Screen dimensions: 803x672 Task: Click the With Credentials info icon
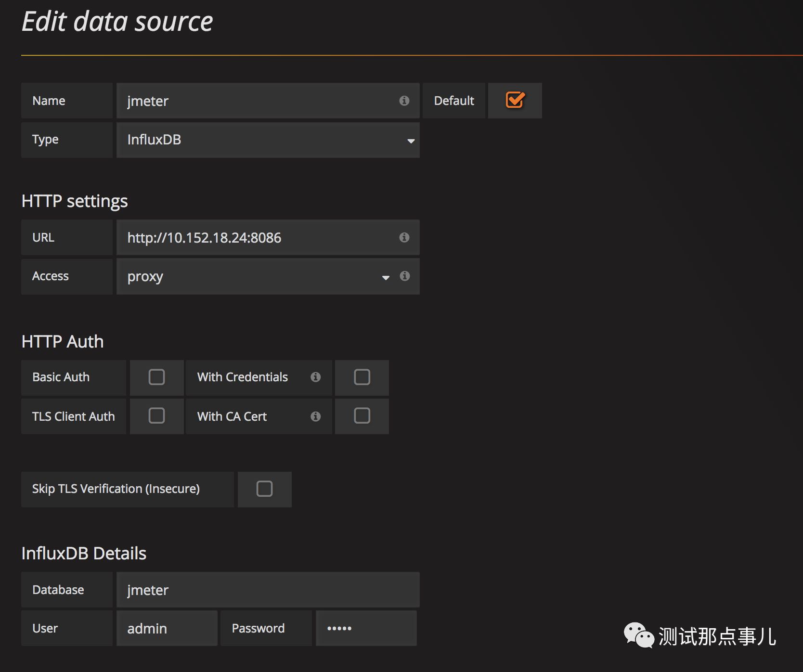tap(316, 377)
